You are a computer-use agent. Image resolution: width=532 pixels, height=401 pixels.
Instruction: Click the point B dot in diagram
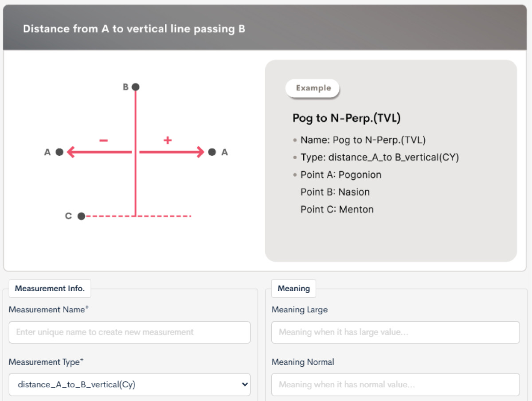136,87
